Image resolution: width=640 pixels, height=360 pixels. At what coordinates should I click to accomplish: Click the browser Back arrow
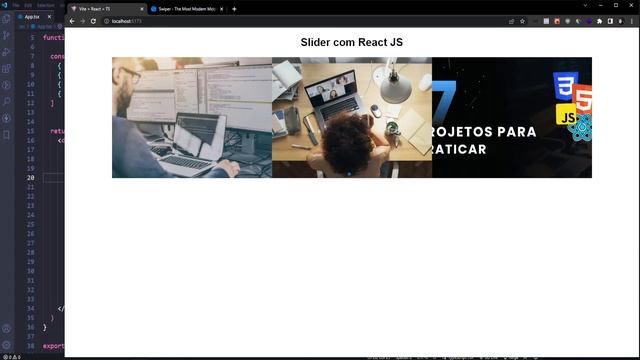click(72, 21)
